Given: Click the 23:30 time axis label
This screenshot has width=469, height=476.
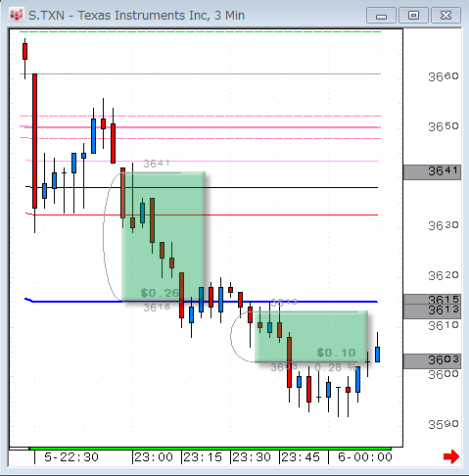Looking at the screenshot, I should [x=252, y=457].
